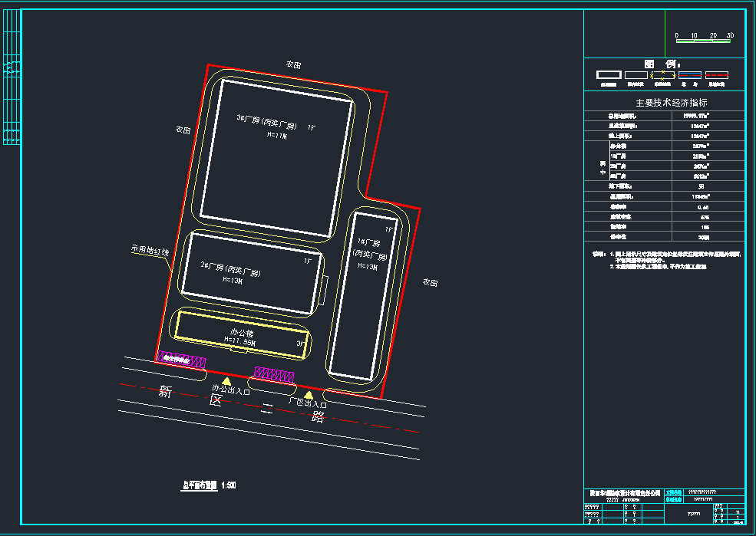756x536 pixels.
Task: Click the thick white rectangle legend symbol
Action: pos(609,75)
